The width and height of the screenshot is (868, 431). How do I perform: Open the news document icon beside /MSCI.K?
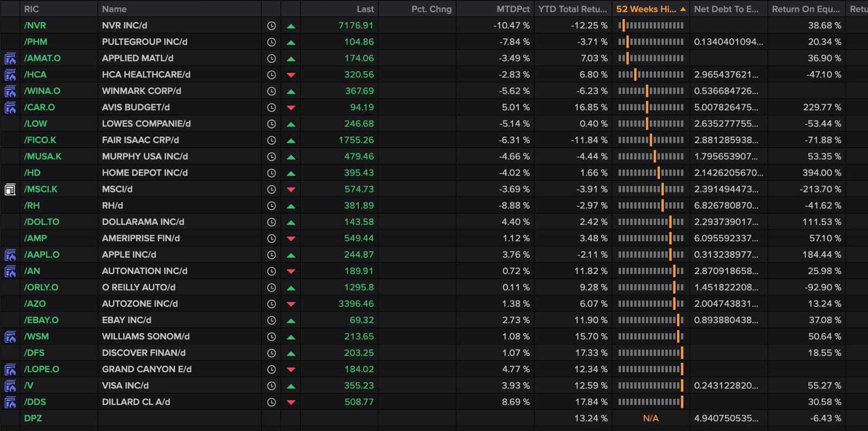10,189
